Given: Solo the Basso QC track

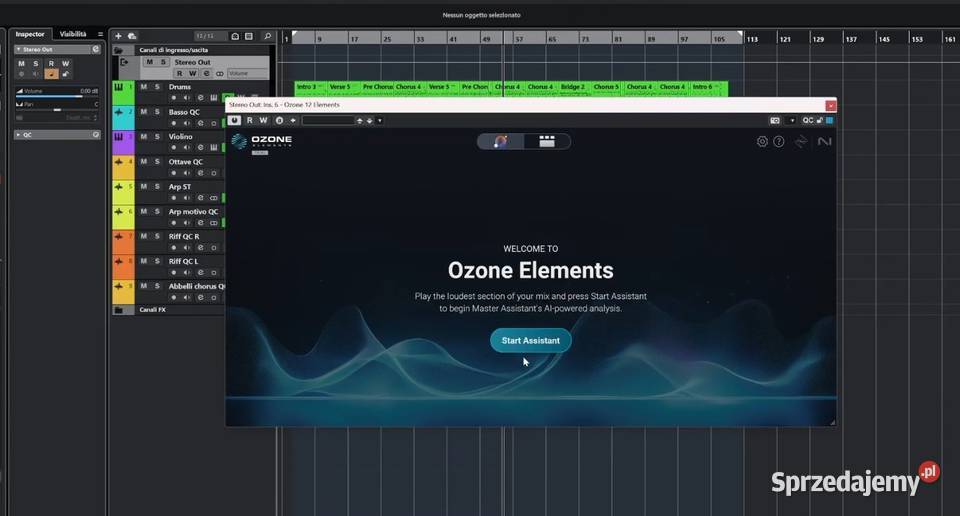Looking at the screenshot, I should 157,112.
